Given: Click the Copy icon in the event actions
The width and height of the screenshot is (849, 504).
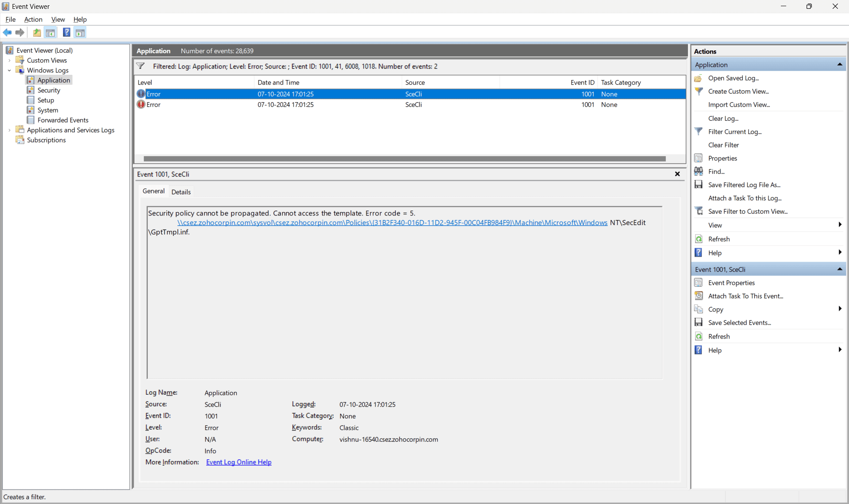Looking at the screenshot, I should point(699,309).
